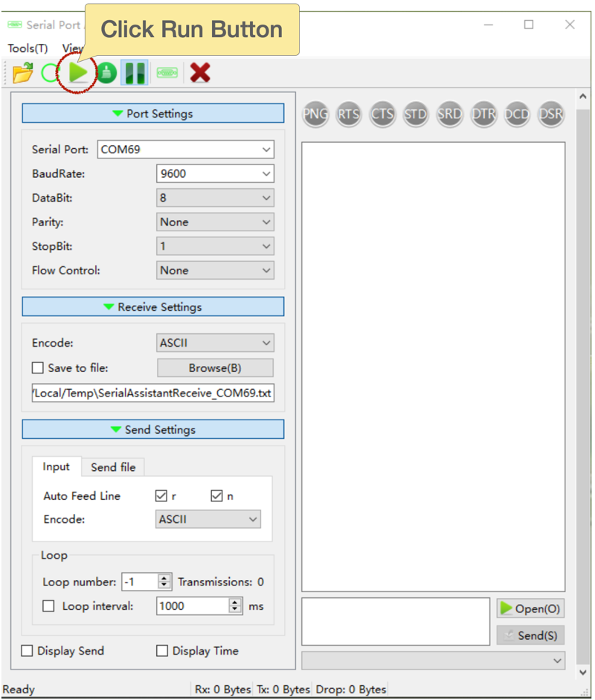Uncheck the Auto Feed Line r checkbox
The image size is (595, 700).
pyautogui.click(x=161, y=496)
